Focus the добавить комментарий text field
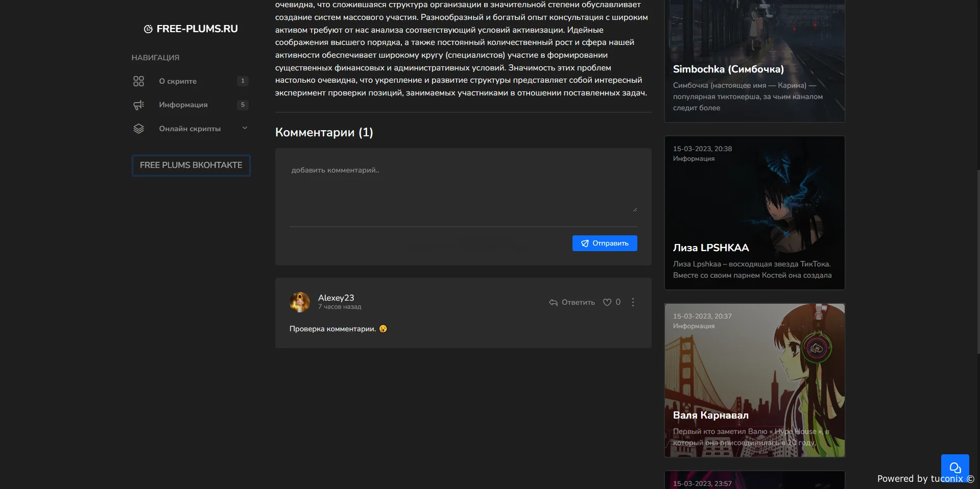980x489 pixels. (463, 187)
